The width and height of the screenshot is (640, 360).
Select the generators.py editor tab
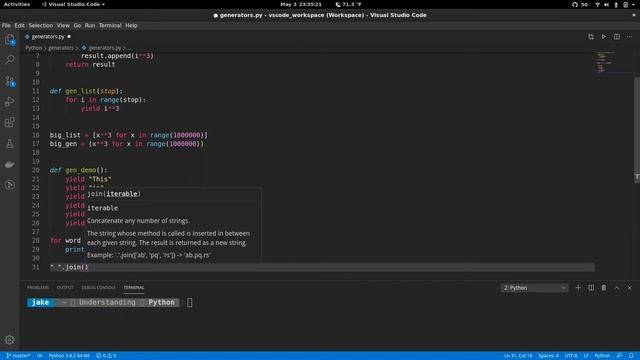point(48,37)
